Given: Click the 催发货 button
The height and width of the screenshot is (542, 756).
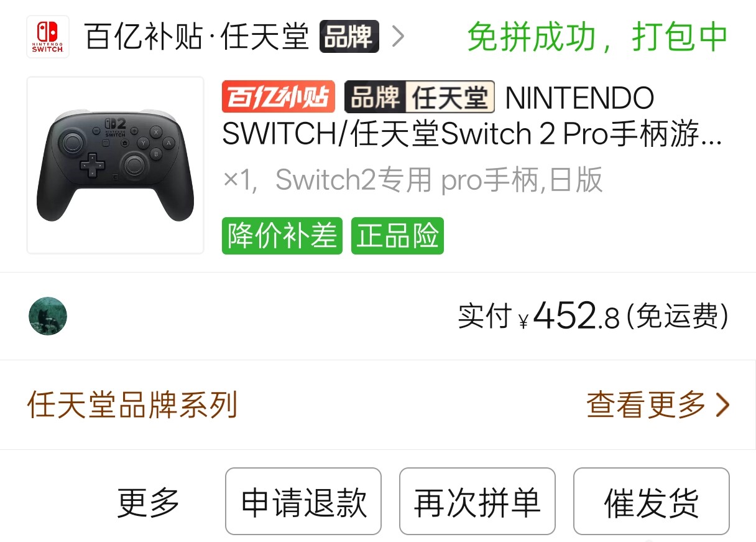Looking at the screenshot, I should (x=652, y=502).
